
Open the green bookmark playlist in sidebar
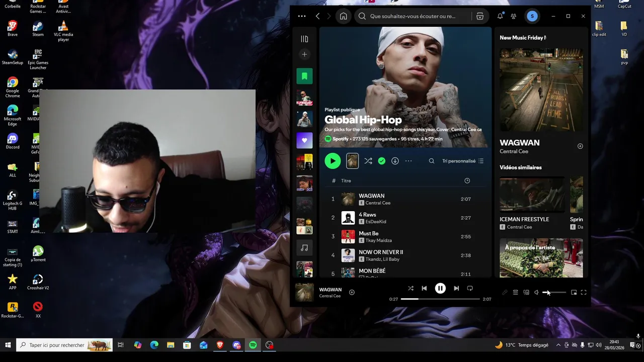click(304, 76)
